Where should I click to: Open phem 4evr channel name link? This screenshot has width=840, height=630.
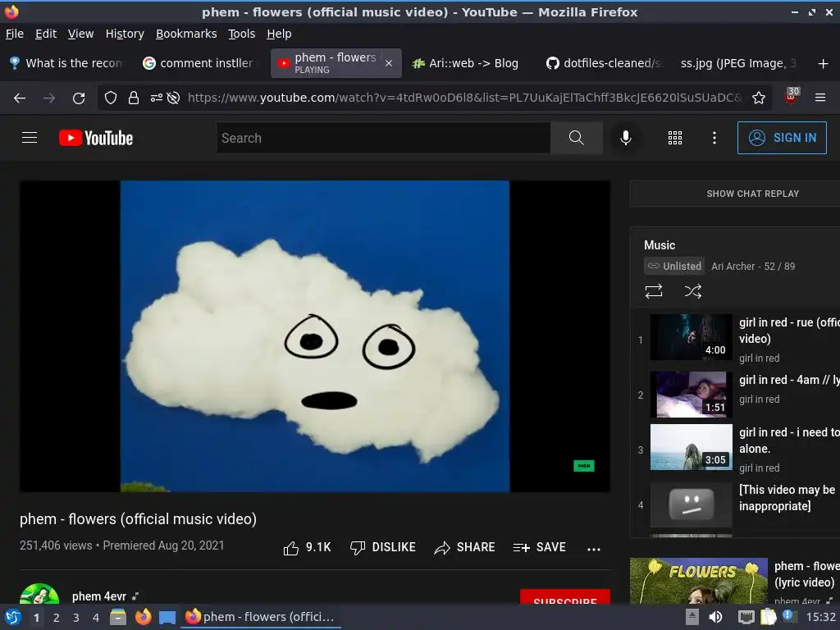[99, 596]
